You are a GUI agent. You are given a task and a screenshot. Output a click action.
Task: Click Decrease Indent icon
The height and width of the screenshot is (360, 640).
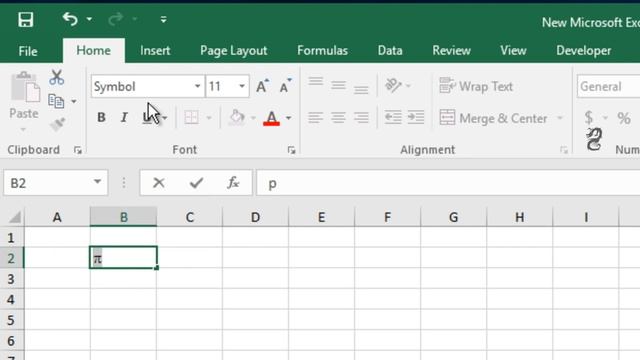click(x=393, y=118)
